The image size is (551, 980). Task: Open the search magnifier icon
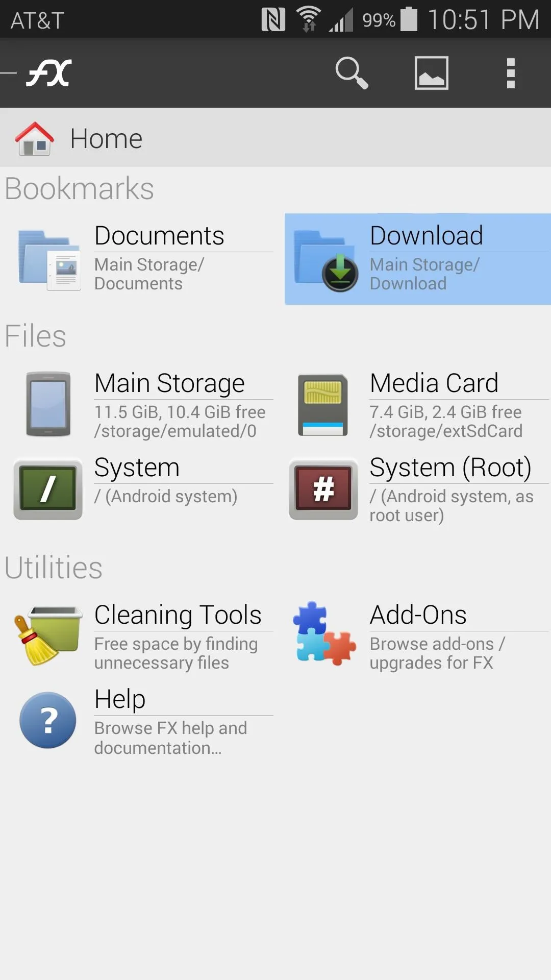point(352,73)
